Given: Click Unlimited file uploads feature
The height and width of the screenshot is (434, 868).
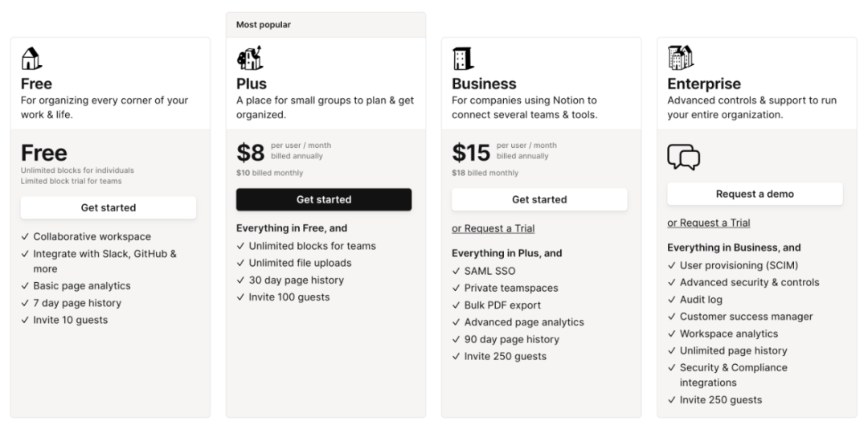Looking at the screenshot, I should (x=300, y=263).
